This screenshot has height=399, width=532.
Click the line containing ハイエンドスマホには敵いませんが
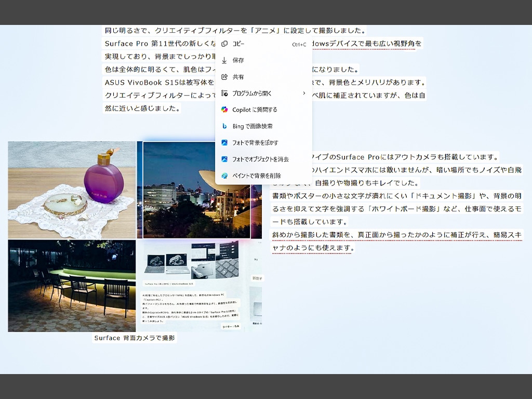click(417, 170)
